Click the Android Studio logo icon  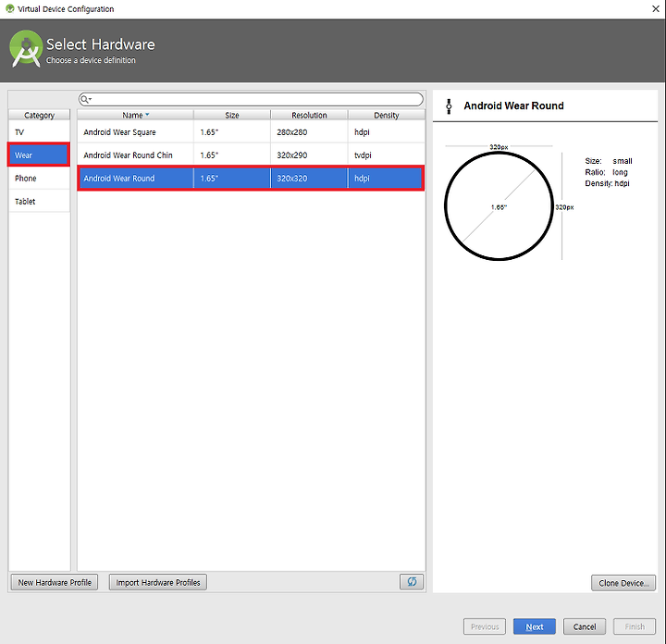click(26, 49)
